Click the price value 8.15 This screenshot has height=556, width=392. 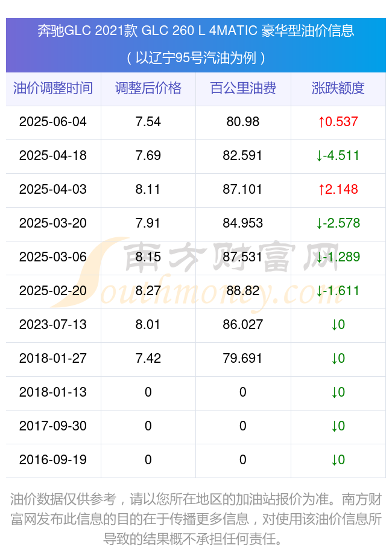pyautogui.click(x=148, y=257)
